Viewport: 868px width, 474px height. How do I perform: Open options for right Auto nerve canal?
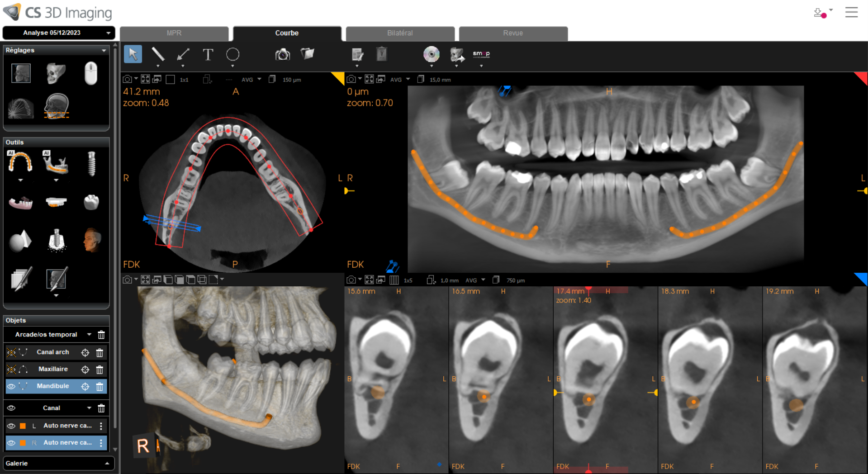[x=101, y=443]
